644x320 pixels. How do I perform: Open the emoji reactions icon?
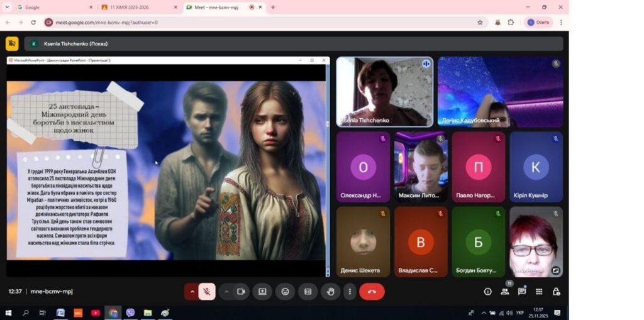point(285,292)
